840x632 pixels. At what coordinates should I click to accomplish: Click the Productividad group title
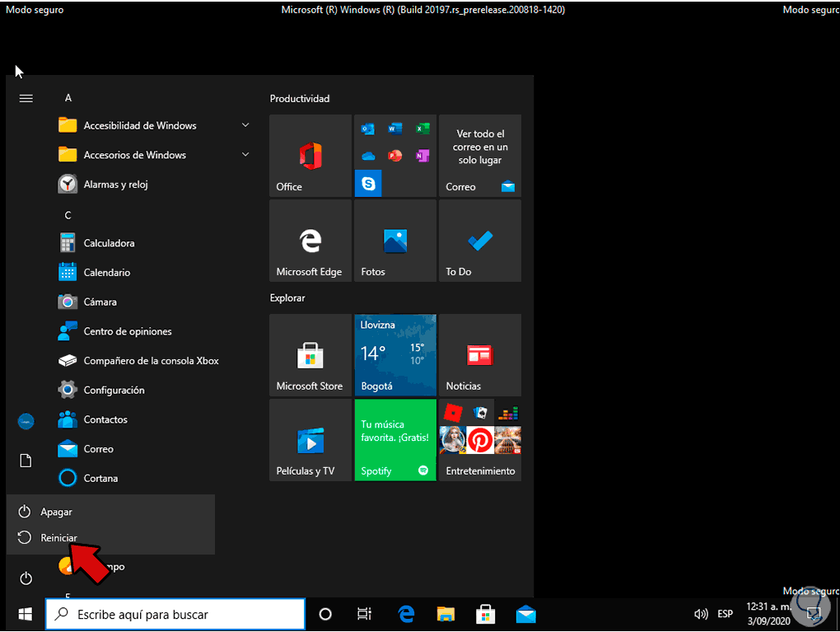(x=300, y=99)
